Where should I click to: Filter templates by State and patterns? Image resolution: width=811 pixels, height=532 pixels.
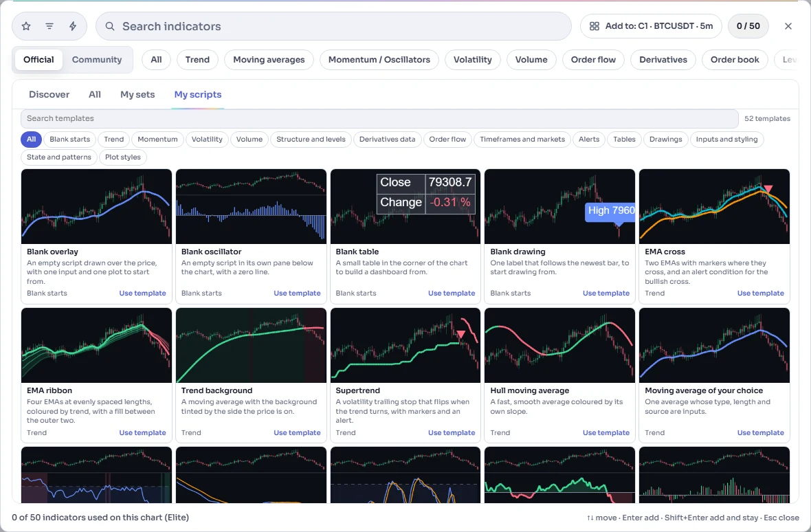tap(59, 157)
